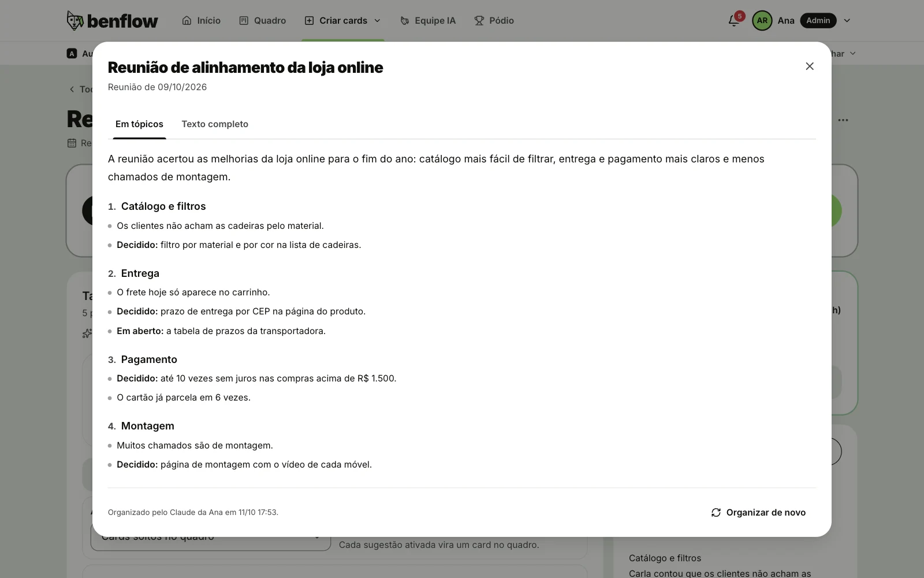Click the dialog title 'Reunião de alinhamento da loja online'
The image size is (924, 578).
(x=245, y=68)
